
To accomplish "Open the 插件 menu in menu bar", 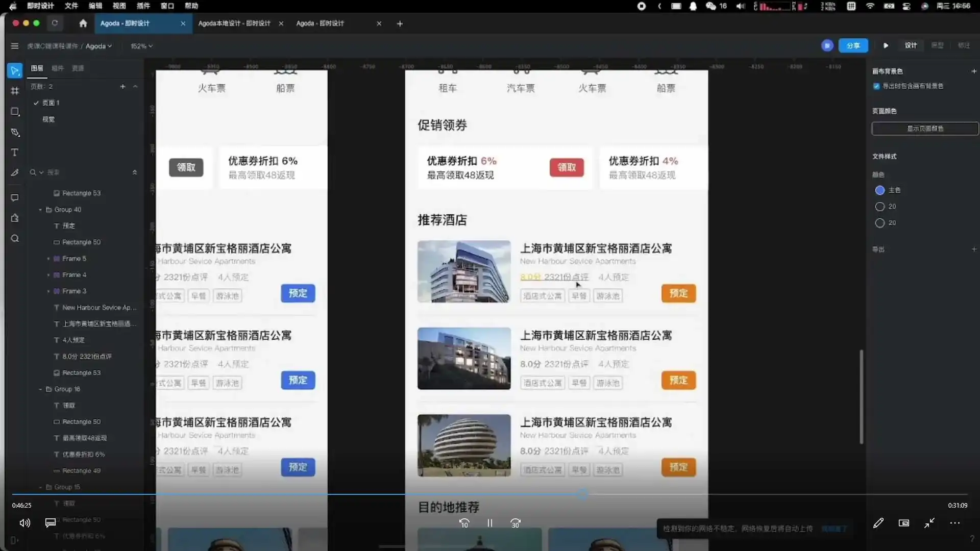I will 143,6.
